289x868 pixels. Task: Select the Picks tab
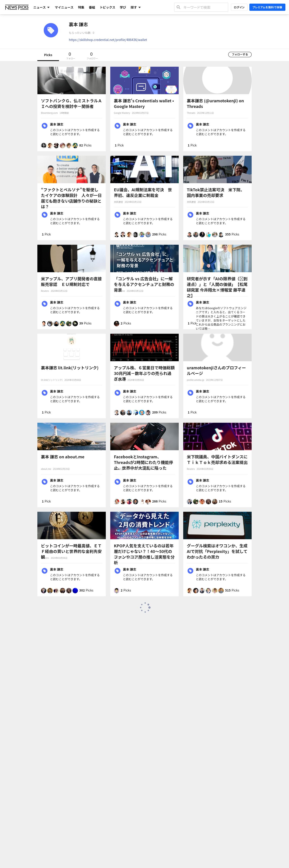(48, 55)
